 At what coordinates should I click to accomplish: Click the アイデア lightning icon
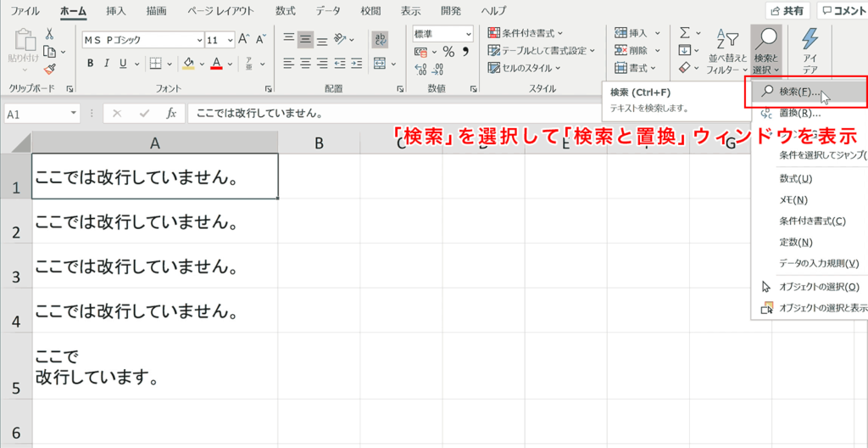coord(810,51)
